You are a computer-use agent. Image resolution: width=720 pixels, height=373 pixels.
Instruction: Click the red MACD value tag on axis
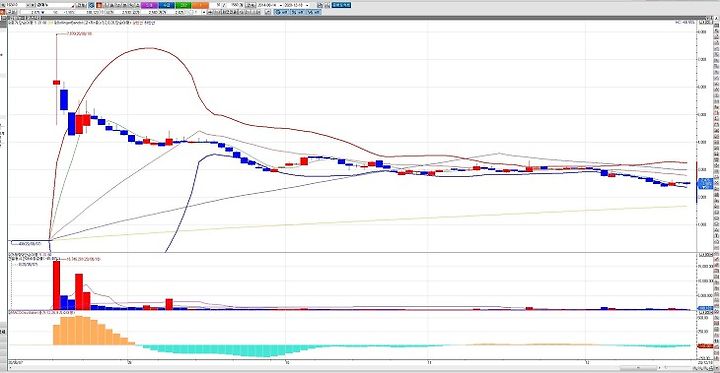coord(704,346)
